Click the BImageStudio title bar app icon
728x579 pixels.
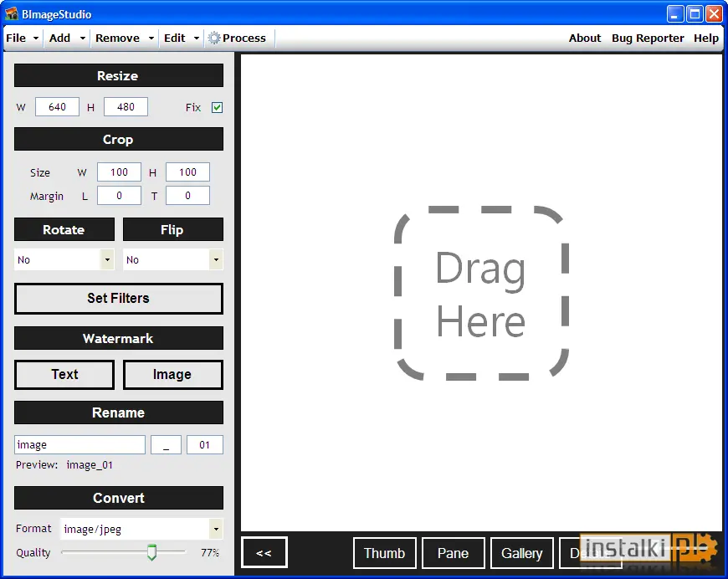tap(12, 14)
